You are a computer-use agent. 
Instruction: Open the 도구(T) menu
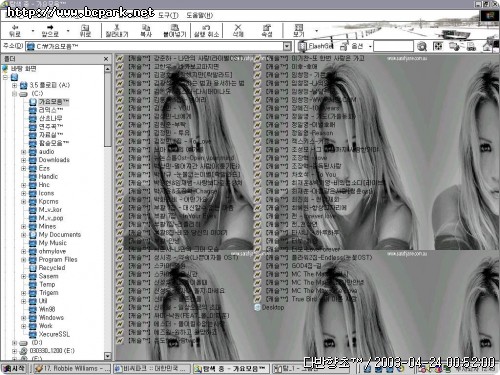pyautogui.click(x=168, y=15)
